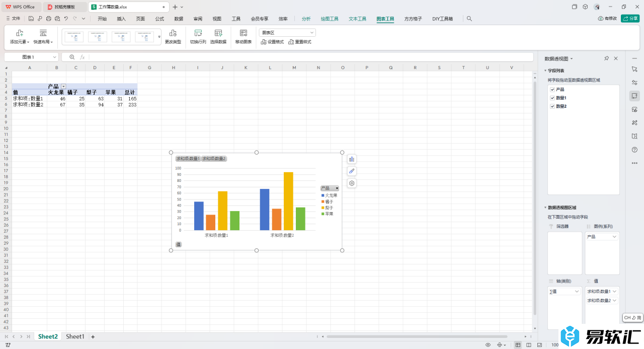Open a new document tab with plus
Image resolution: width=644 pixels, height=349 pixels.
175,7
